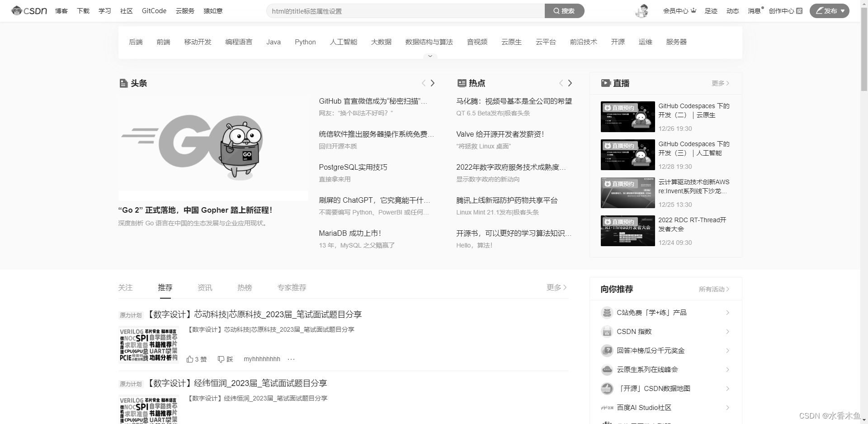Image resolution: width=868 pixels, height=424 pixels.
Task: Open 会员中心 with the crown icon
Action: tap(679, 11)
